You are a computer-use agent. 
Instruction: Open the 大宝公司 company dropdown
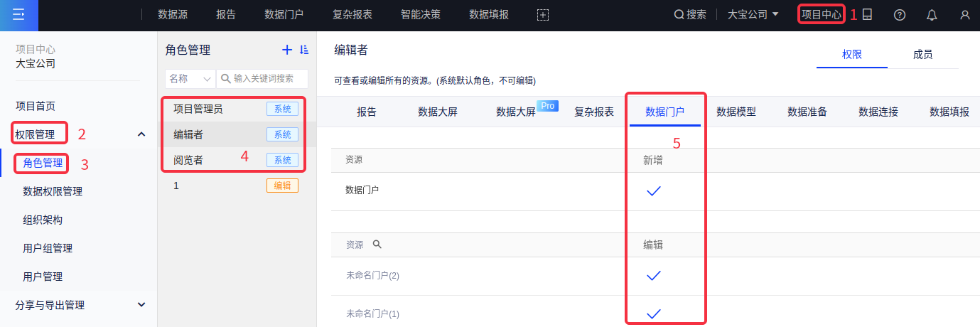click(753, 15)
